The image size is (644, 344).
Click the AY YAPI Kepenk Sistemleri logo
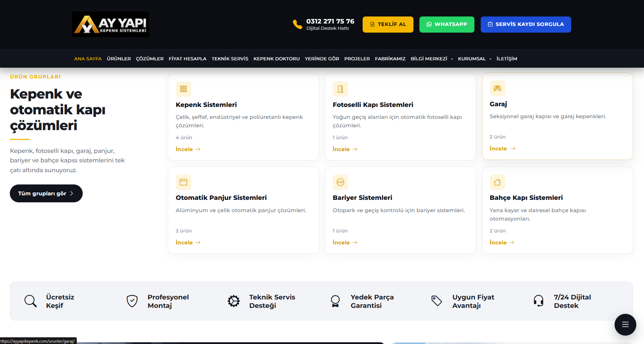110,25
